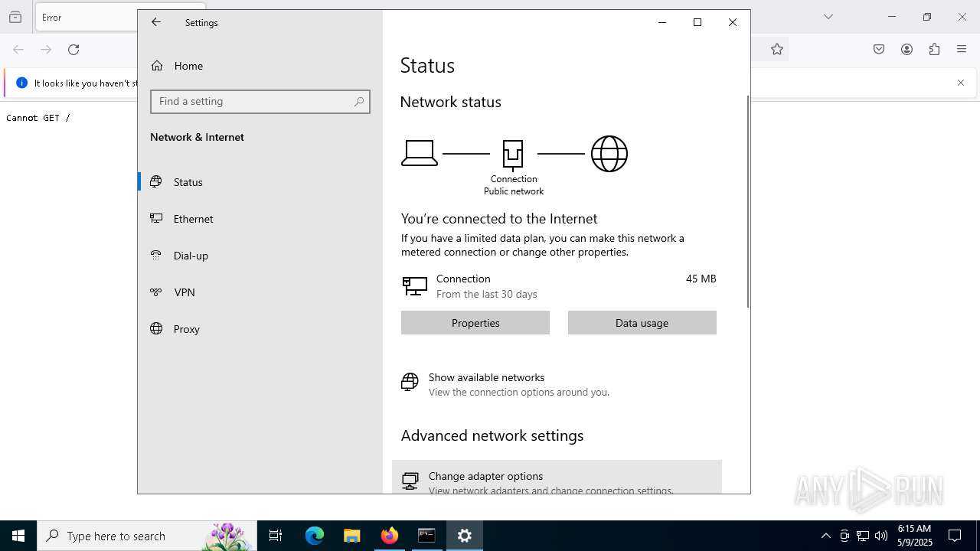980x551 pixels.
Task: Select the Error tab in Firefox
Action: pos(87,18)
